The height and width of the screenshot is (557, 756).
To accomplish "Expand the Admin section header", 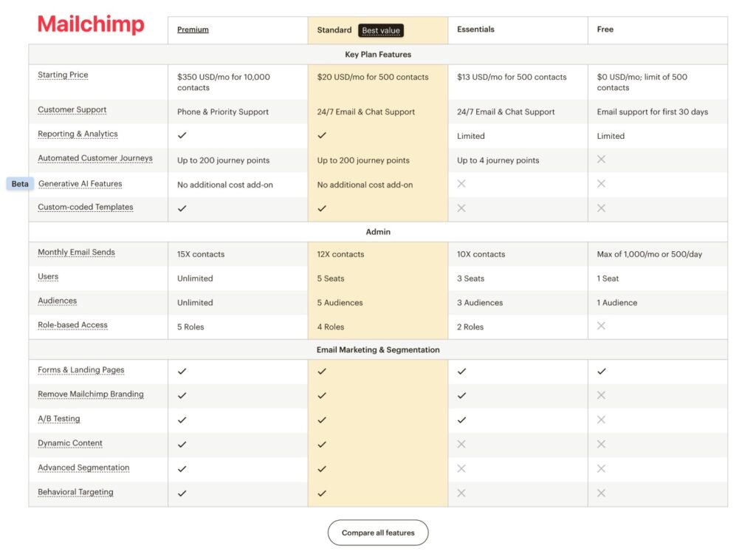I will [x=377, y=231].
